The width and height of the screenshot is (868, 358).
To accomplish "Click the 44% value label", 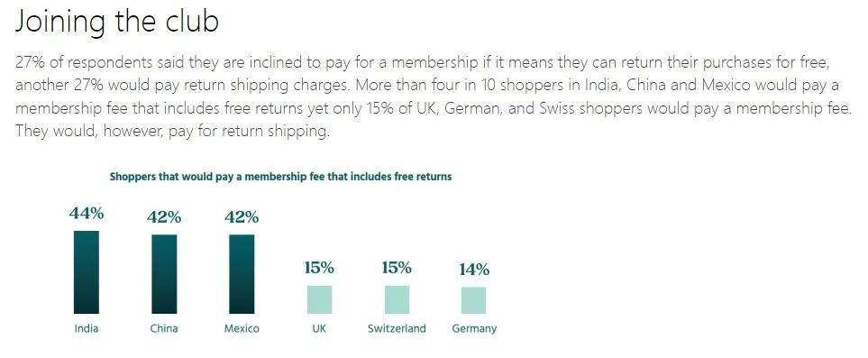I will coord(87,214).
